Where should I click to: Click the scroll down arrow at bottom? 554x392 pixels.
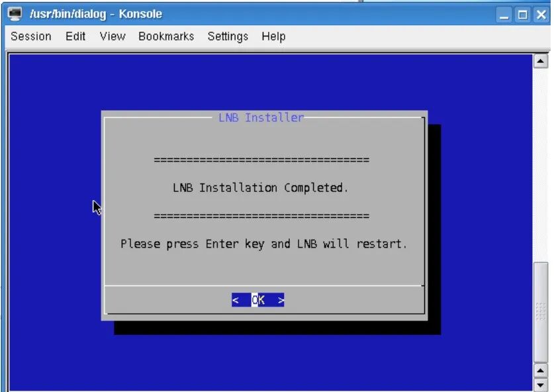coord(540,385)
